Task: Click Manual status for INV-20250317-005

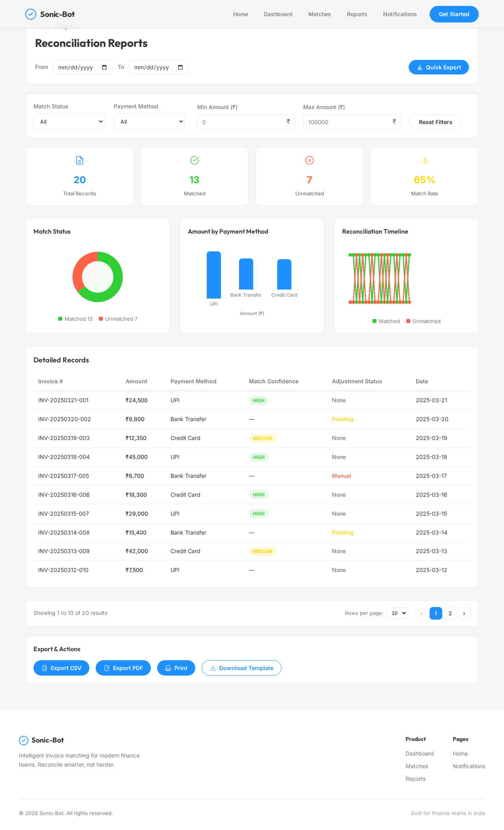Action: click(341, 476)
